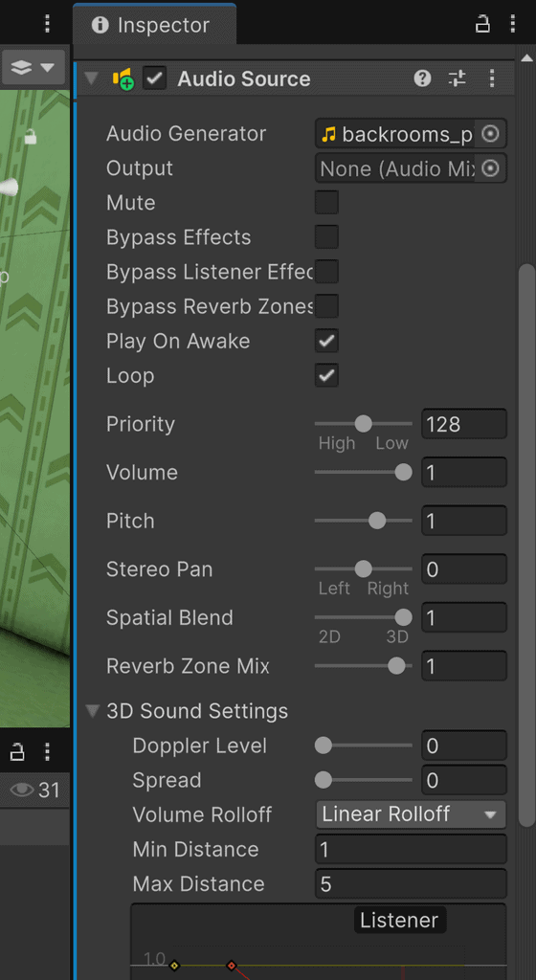Click the Pitch value field

pyautogui.click(x=464, y=521)
